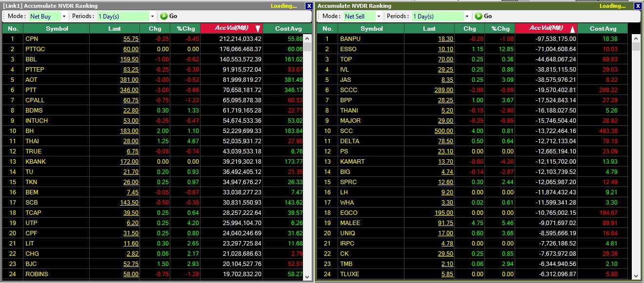Click scroll-down arrow in Net Buy table

tap(308, 276)
